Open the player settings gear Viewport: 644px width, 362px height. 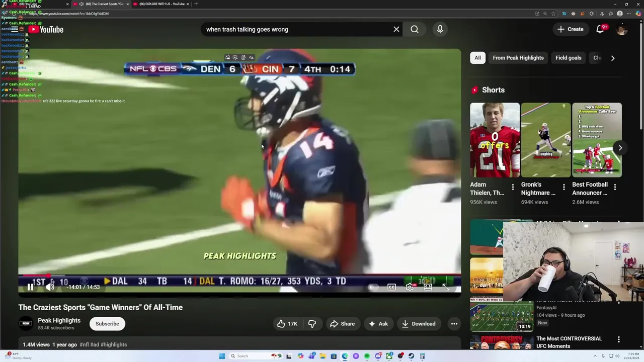410,287
